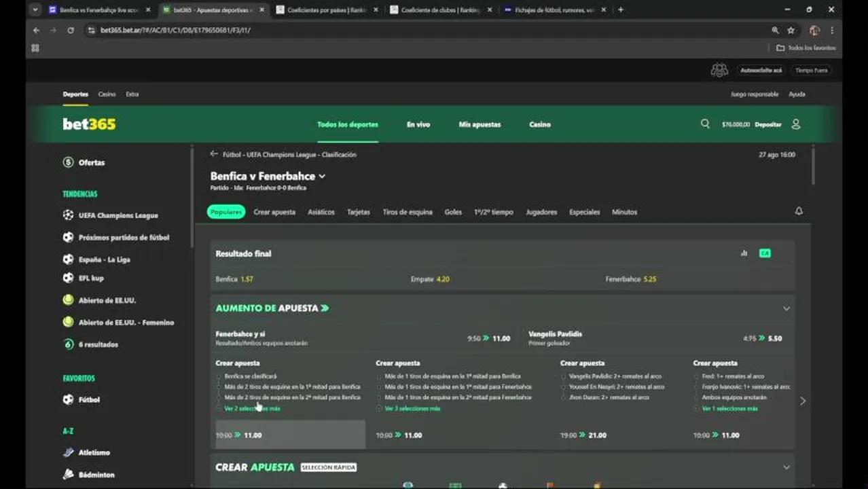Image resolution: width=868 pixels, height=489 pixels.
Task: Open Juego responsable link
Action: 755,94
